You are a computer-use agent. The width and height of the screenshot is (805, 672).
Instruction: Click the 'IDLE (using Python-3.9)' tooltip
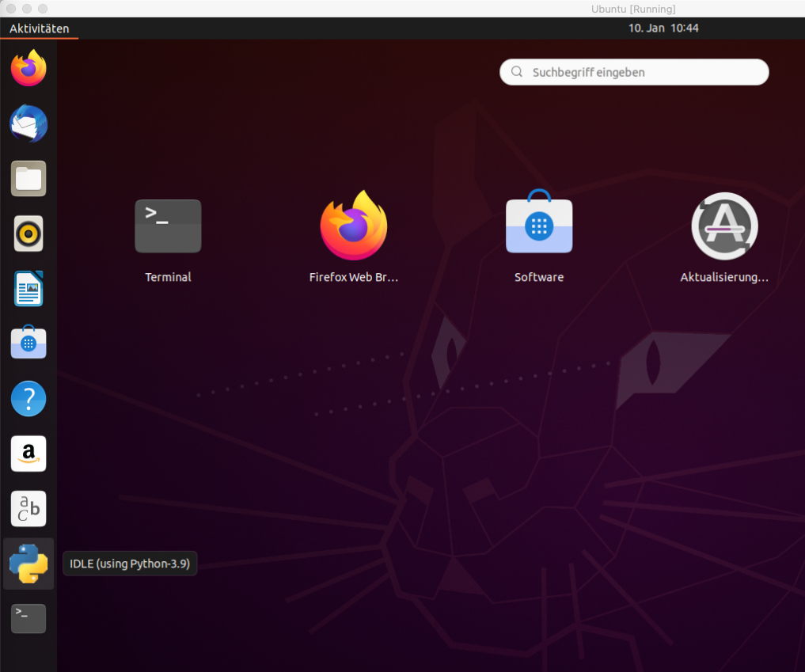[x=130, y=564]
